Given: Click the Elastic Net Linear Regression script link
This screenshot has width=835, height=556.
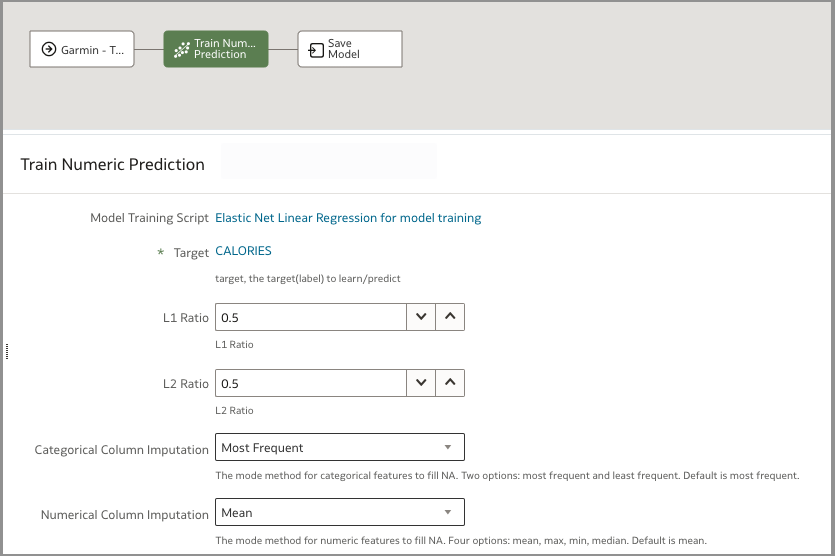Looking at the screenshot, I should (x=348, y=218).
